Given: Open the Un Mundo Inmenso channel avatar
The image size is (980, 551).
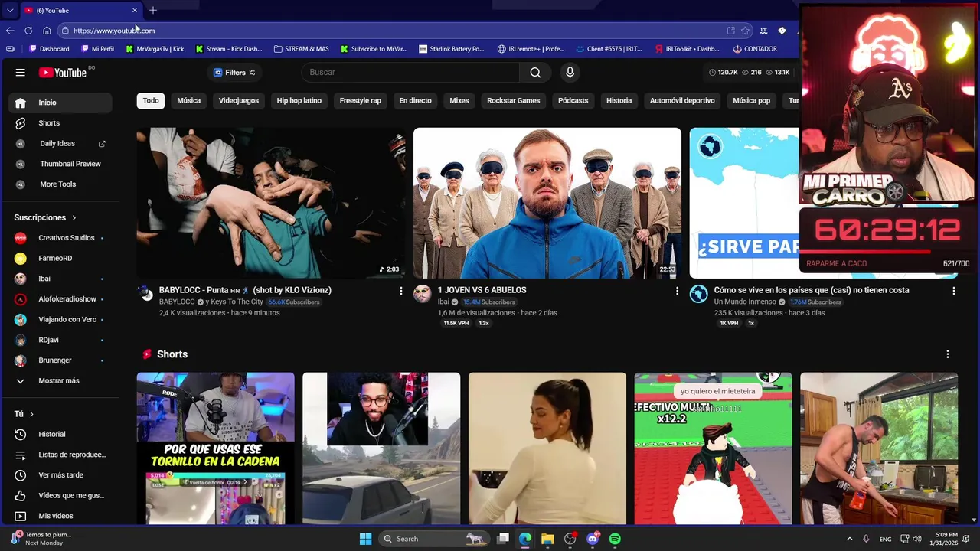Looking at the screenshot, I should pos(698,294).
